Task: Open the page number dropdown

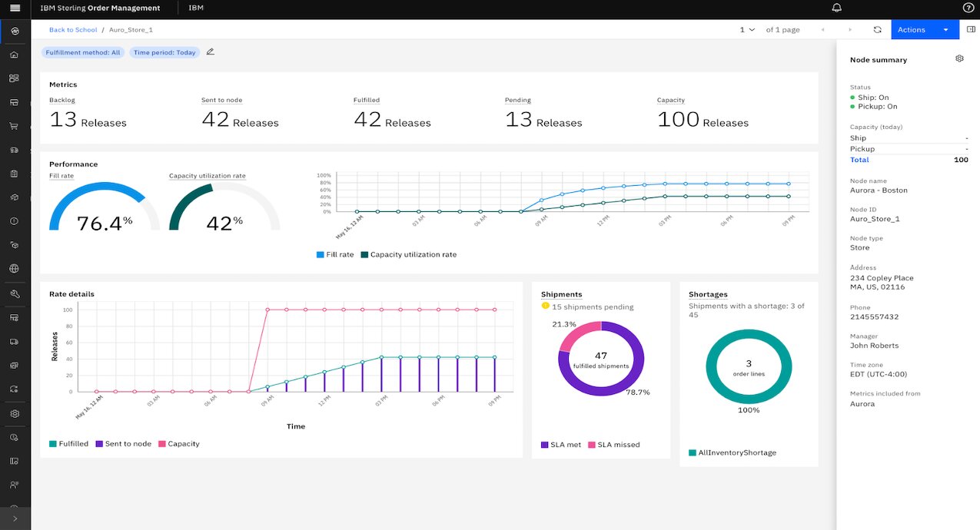Action: (x=747, y=30)
